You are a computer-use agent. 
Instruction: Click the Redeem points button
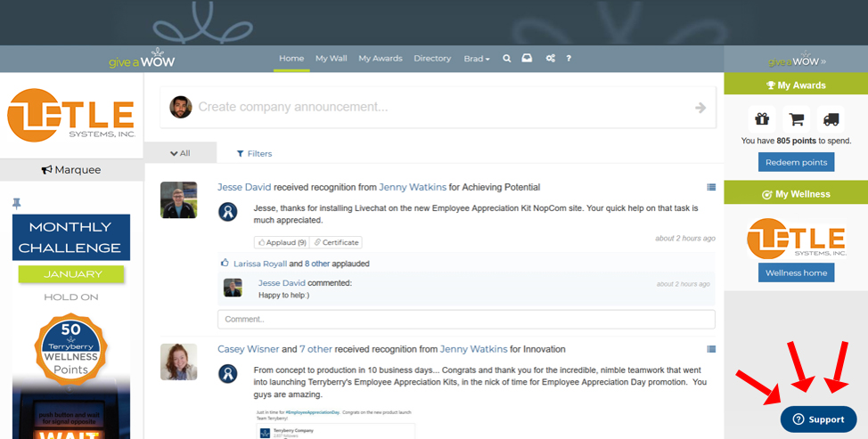[796, 163]
